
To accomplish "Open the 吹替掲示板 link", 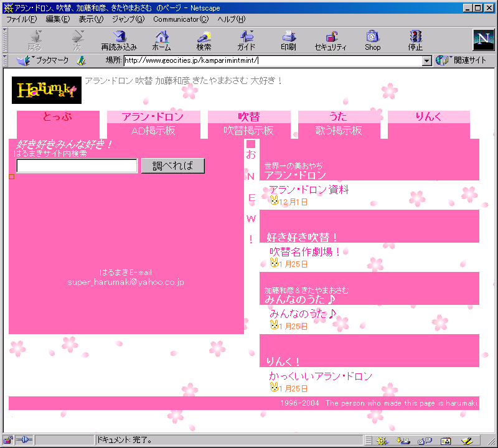I will [248, 131].
